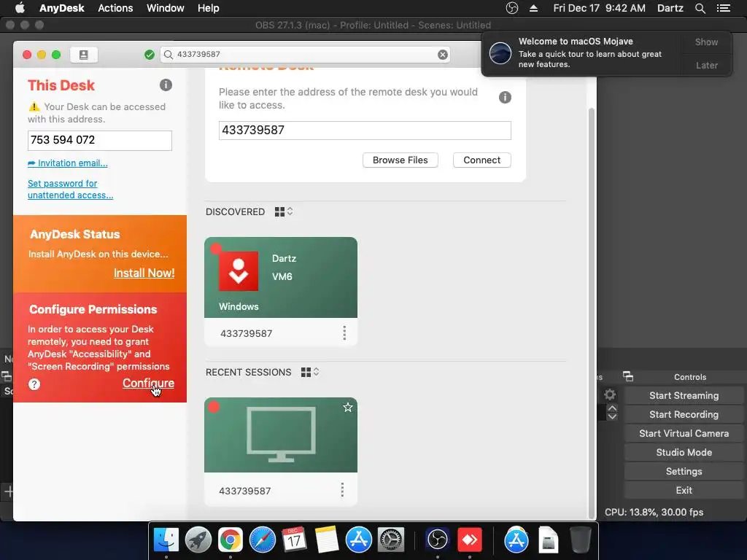This screenshot has width=747, height=560.
Task: Click the Browse Files button
Action: 400,160
